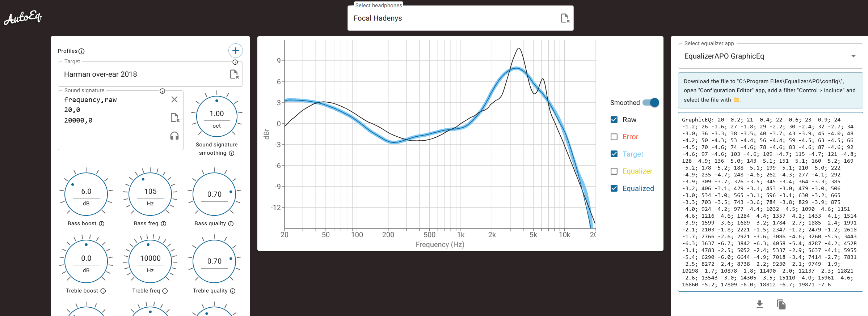The image size is (868, 316).
Task: Open the Select headphones field
Action: coord(452,18)
